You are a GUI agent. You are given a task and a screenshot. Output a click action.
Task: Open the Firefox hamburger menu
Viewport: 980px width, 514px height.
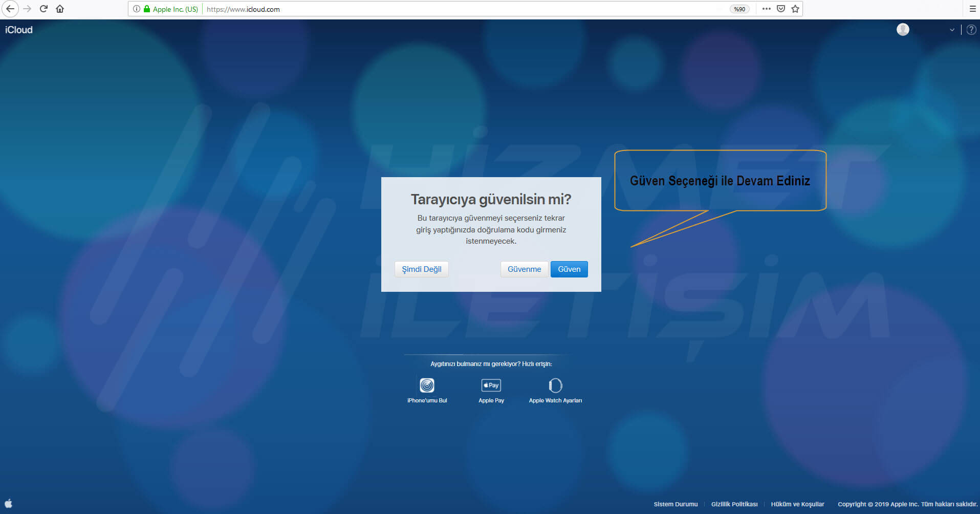tap(973, 9)
